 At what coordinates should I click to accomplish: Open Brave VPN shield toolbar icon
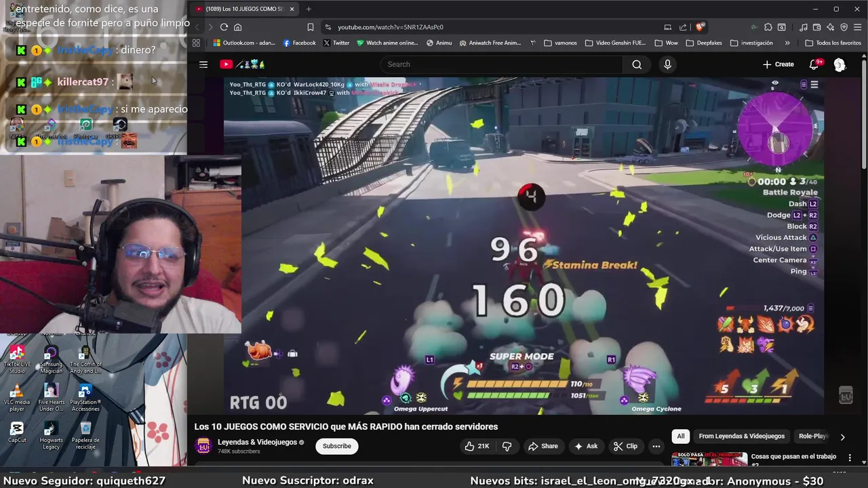click(844, 27)
